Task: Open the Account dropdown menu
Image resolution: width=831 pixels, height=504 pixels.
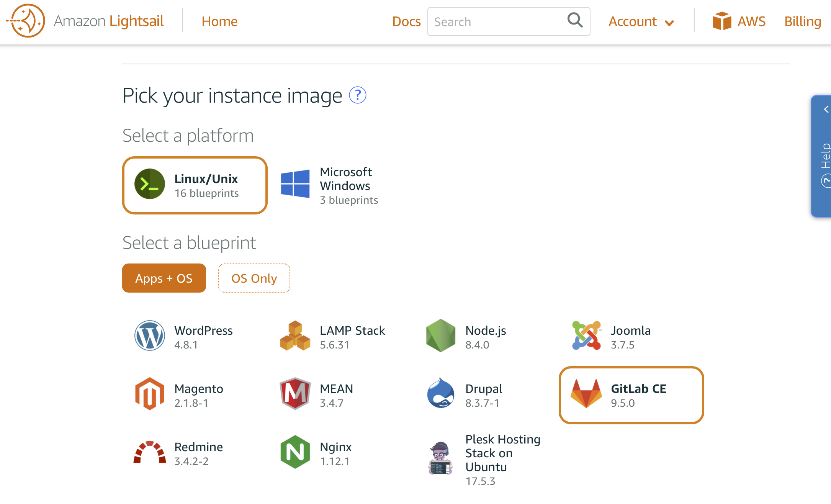Action: click(640, 21)
